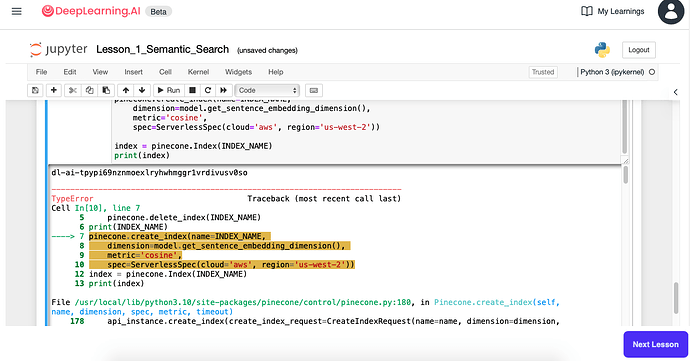
Task: Open the user profile avatar
Action: [x=671, y=11]
